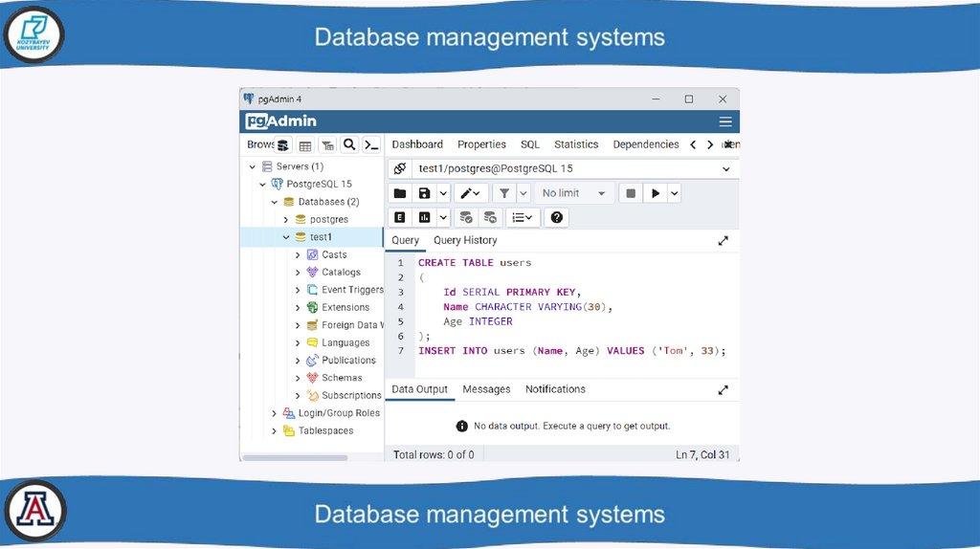Open the Messages output tab

pyautogui.click(x=486, y=389)
